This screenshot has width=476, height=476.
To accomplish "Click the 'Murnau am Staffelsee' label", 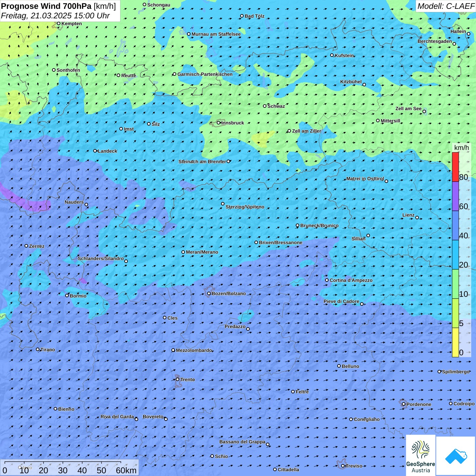I will pos(216,34).
